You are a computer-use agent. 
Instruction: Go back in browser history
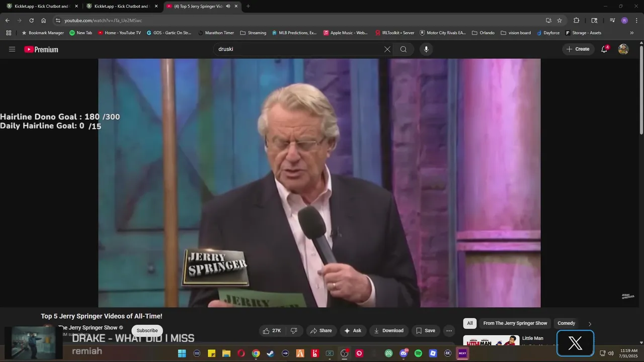7,21
